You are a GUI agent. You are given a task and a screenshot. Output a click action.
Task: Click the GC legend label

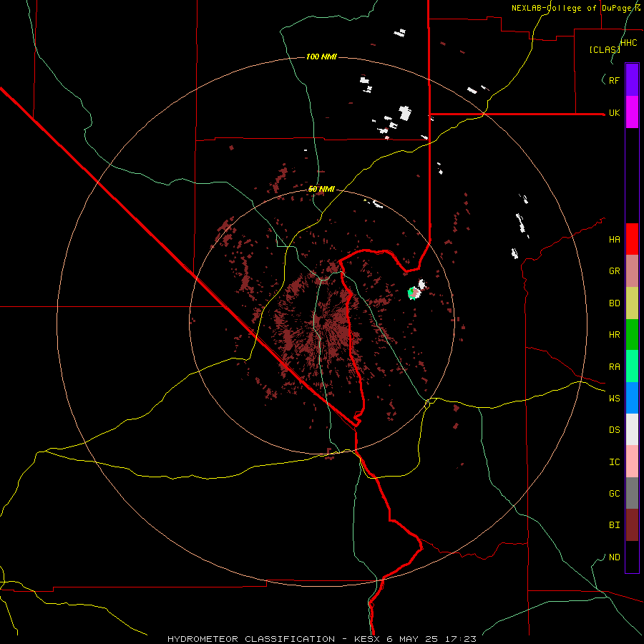point(615,494)
